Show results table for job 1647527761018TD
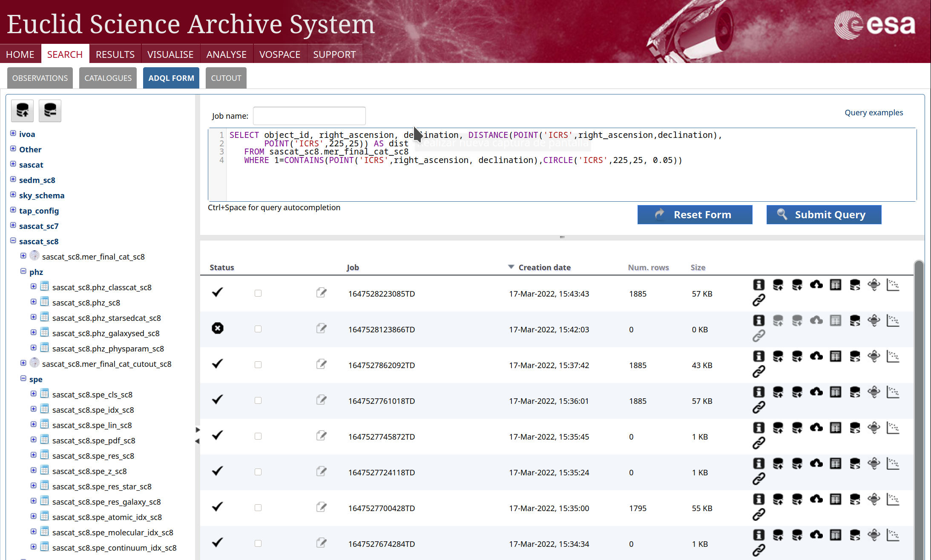The width and height of the screenshot is (931, 560). pyautogui.click(x=836, y=392)
